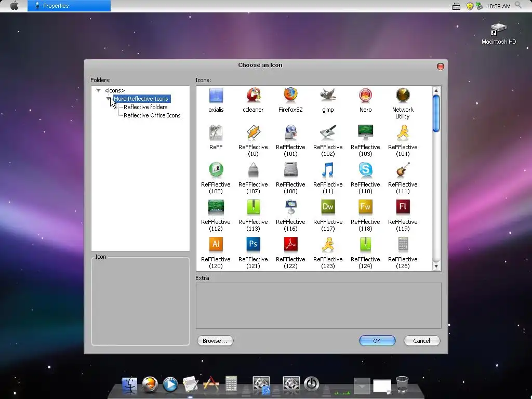Open Macintosh HD desktop shortcut

point(498,33)
